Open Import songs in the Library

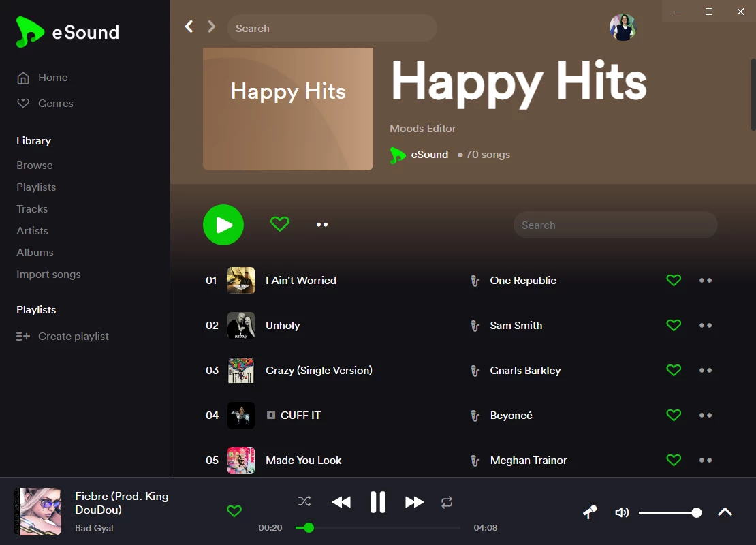(48, 275)
